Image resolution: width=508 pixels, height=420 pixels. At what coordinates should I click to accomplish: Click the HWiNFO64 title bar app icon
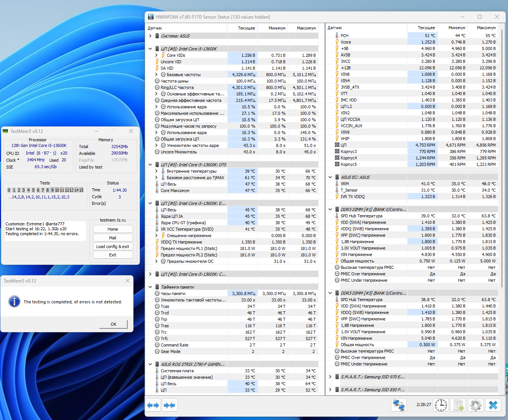click(x=150, y=17)
